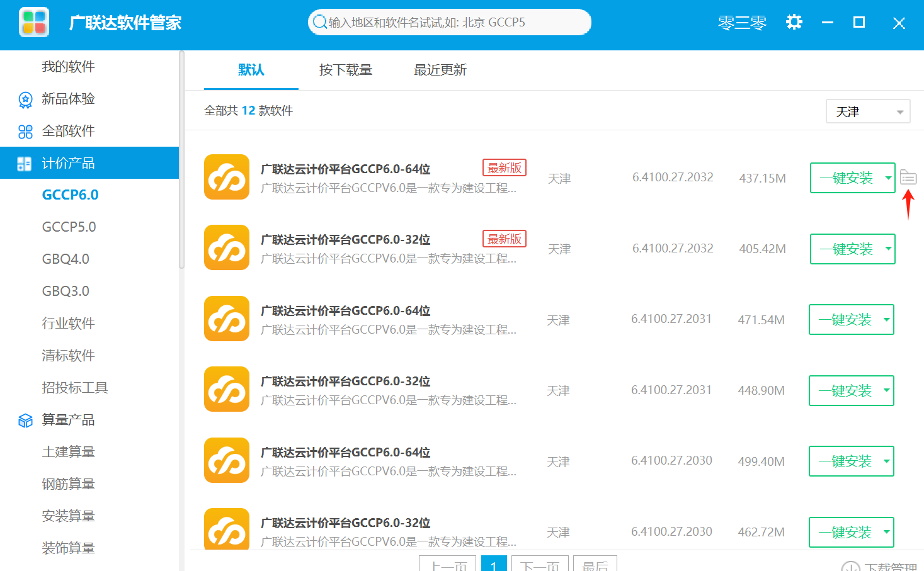Select 钢筋算量 in sidebar

[68, 484]
